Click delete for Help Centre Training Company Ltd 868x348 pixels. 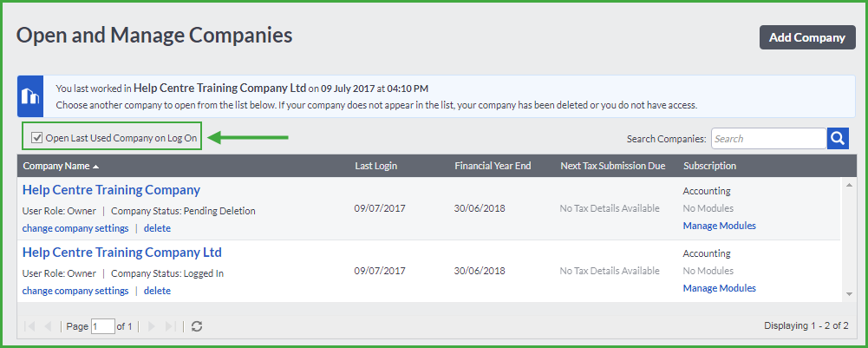[157, 291]
